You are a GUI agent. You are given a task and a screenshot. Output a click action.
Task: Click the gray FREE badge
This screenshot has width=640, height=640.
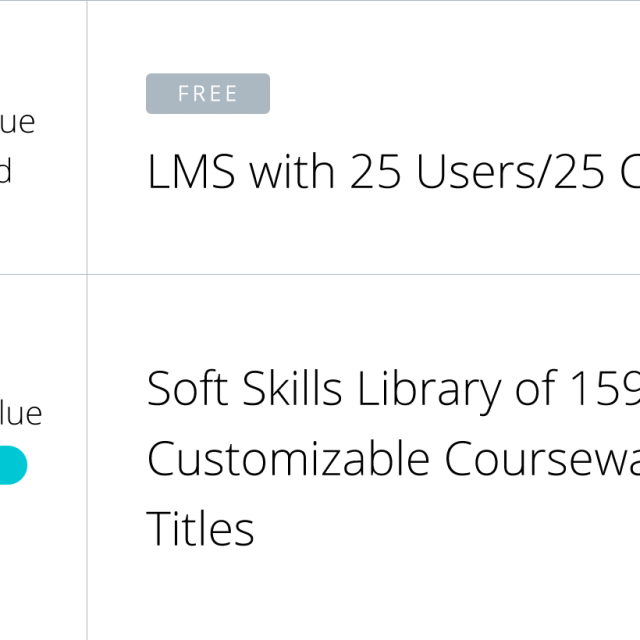point(208,94)
